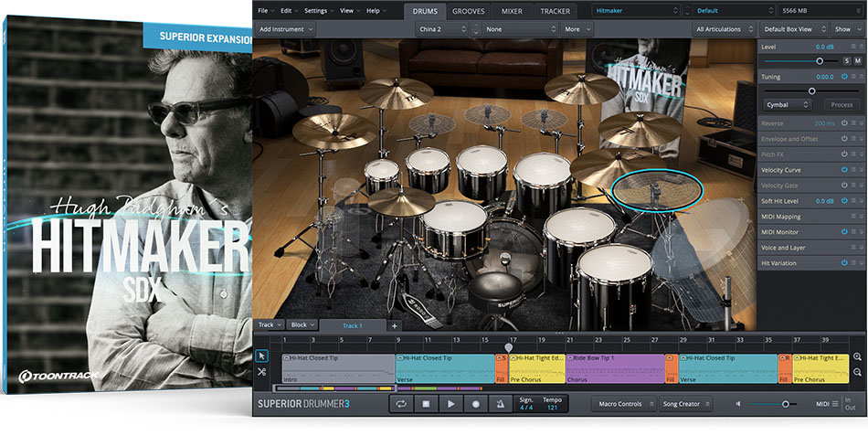Zoom out on the song track
The width and height of the screenshot is (868, 446).
coord(857,372)
